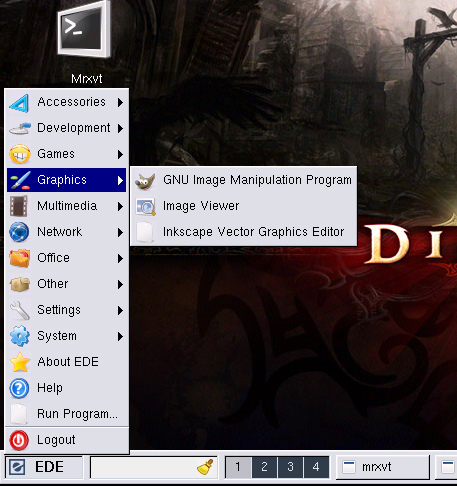Click the Network globe icon
The width and height of the screenshot is (457, 486).
[x=19, y=232]
